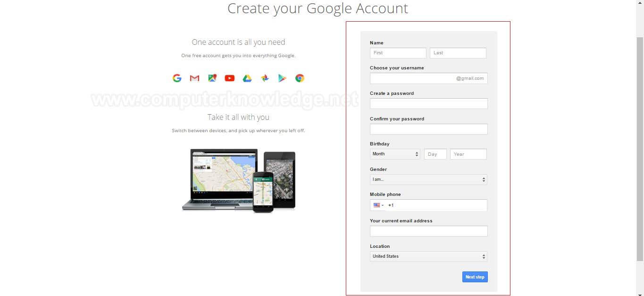Click the 'Switch between devices' sentence
Viewport: 644px width, 296px height.
tap(238, 130)
